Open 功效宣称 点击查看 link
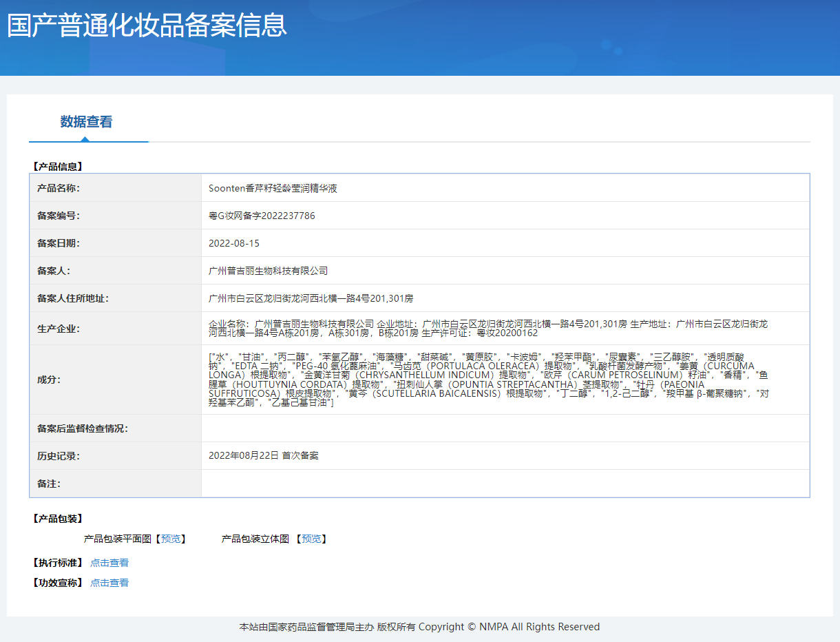 pos(109,583)
